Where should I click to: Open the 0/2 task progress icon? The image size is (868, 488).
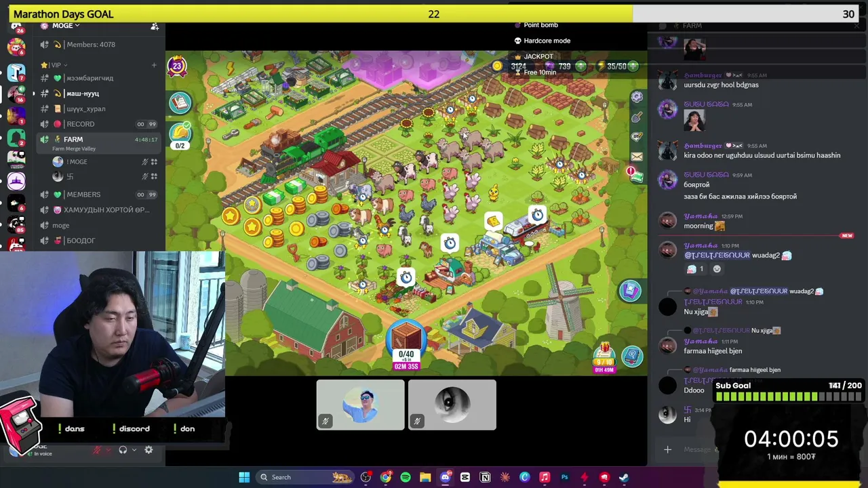click(180, 135)
